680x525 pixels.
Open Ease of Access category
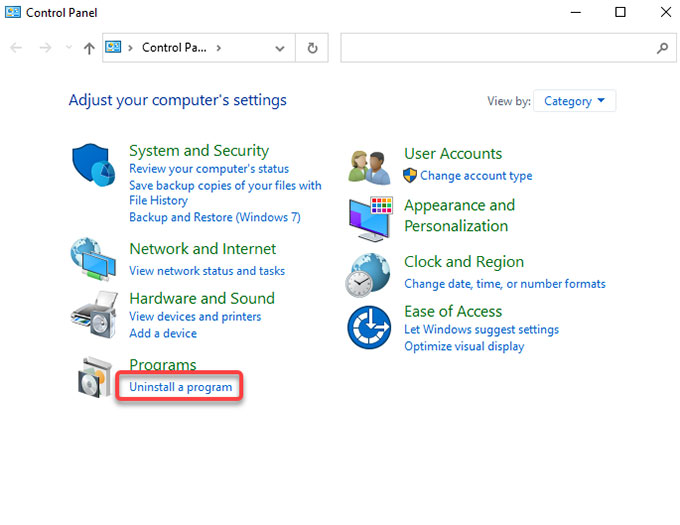[x=453, y=311]
